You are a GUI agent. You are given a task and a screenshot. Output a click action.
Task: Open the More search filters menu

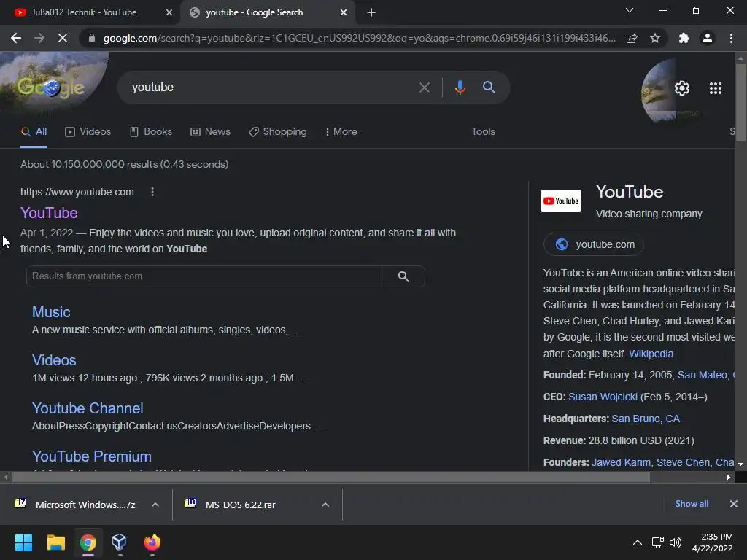point(341,132)
